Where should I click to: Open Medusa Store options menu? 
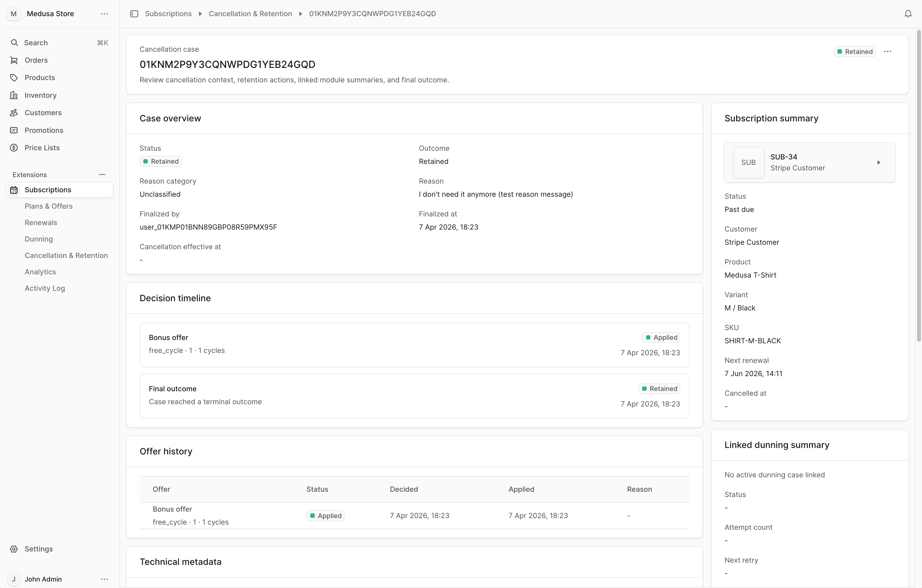coord(104,14)
